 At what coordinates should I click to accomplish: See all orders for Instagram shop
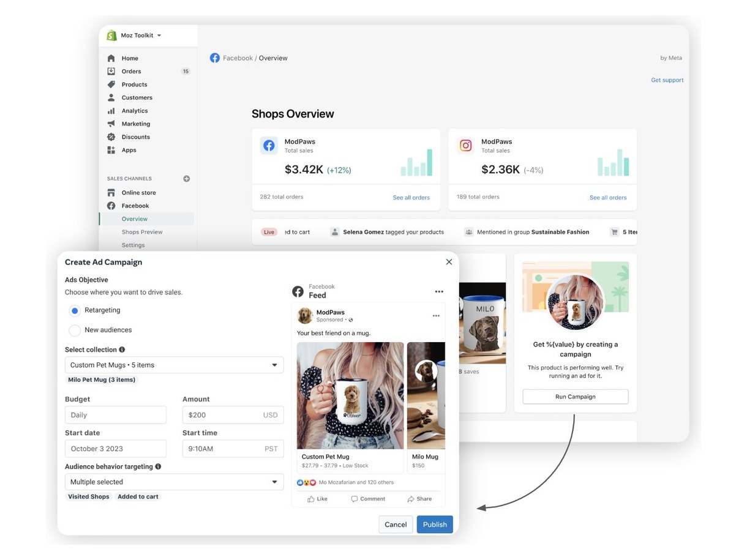click(608, 198)
